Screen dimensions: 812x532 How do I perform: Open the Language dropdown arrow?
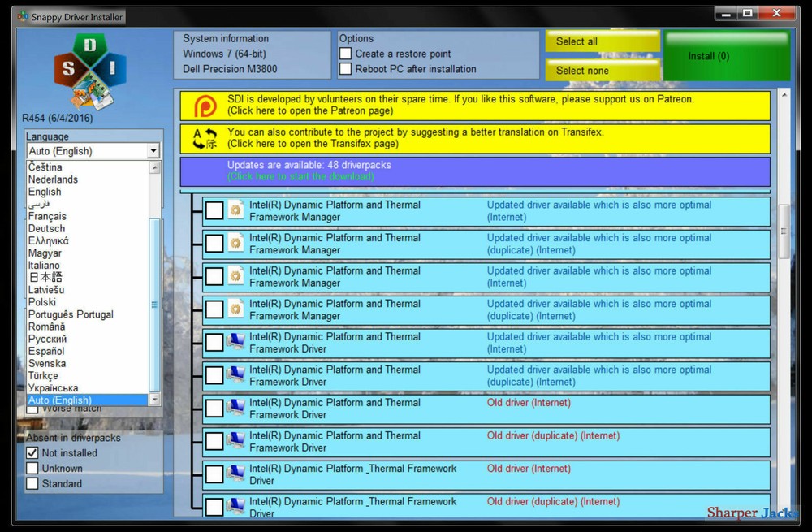click(x=153, y=151)
